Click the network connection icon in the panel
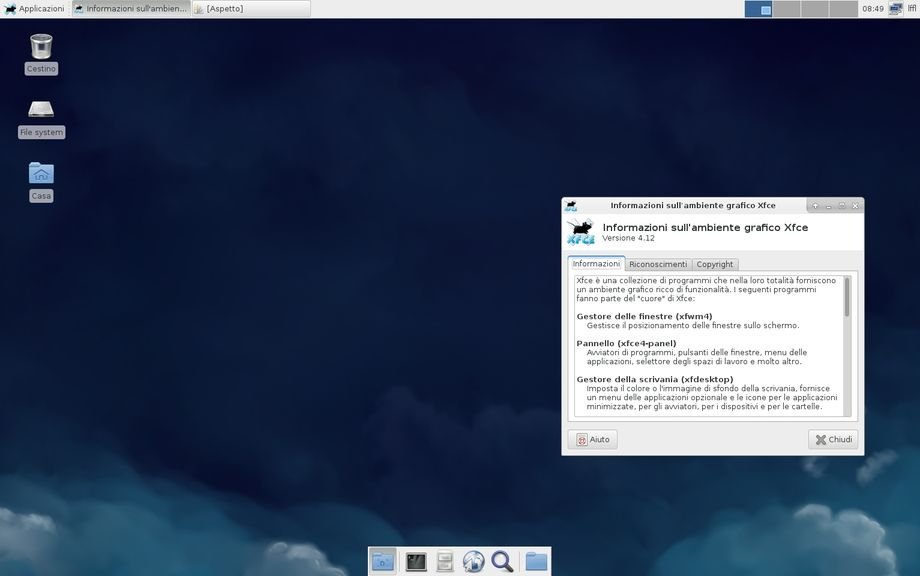920x576 pixels. click(895, 9)
